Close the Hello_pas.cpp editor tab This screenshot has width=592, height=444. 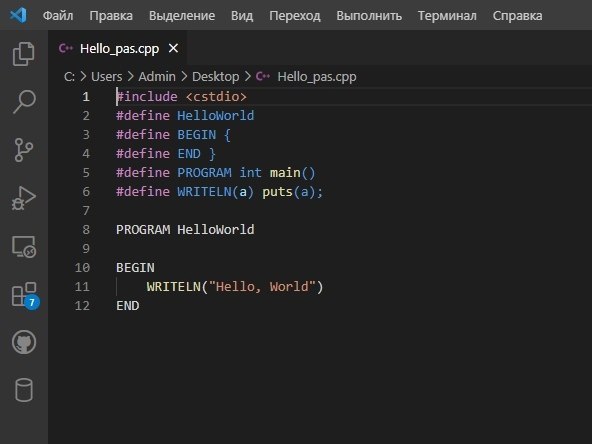click(173, 48)
